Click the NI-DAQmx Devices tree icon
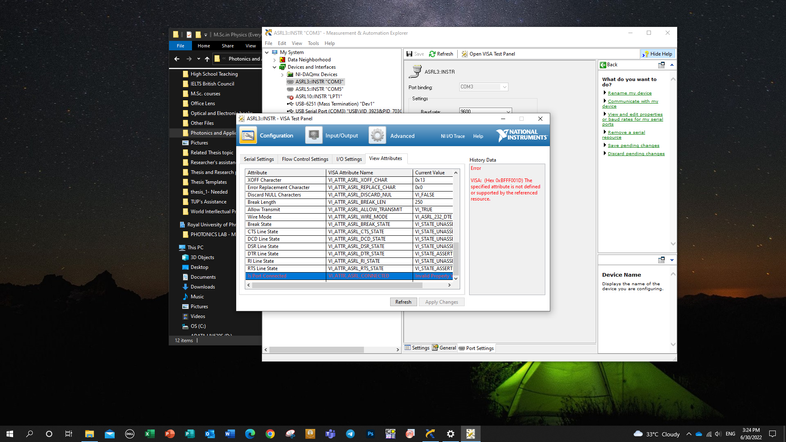The height and width of the screenshot is (442, 786). point(290,74)
